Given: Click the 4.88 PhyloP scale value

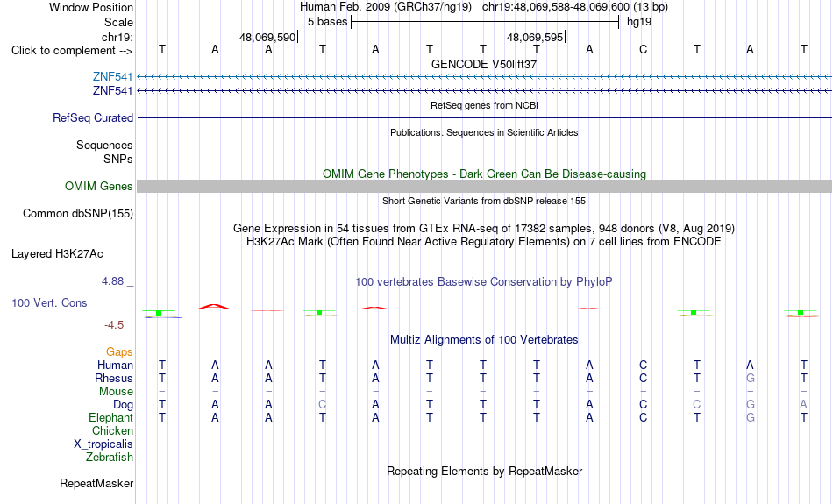Looking at the screenshot, I should [x=112, y=281].
